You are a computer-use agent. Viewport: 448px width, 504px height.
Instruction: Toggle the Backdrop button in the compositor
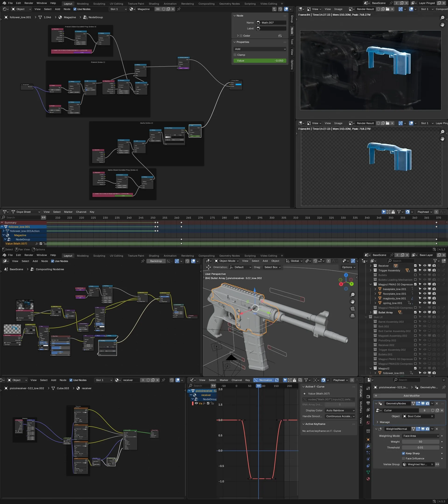click(x=156, y=261)
